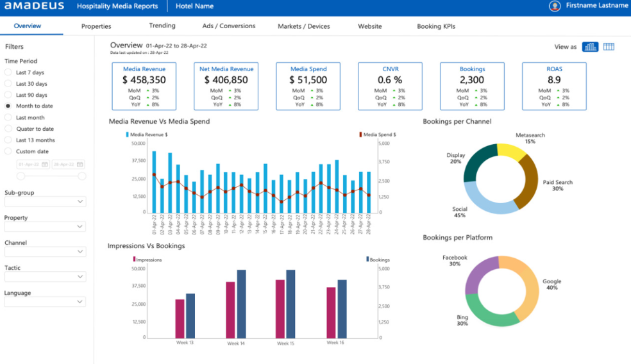631x364 pixels.
Task: Click the Week 16 Bookings bar
Action: pos(342,309)
